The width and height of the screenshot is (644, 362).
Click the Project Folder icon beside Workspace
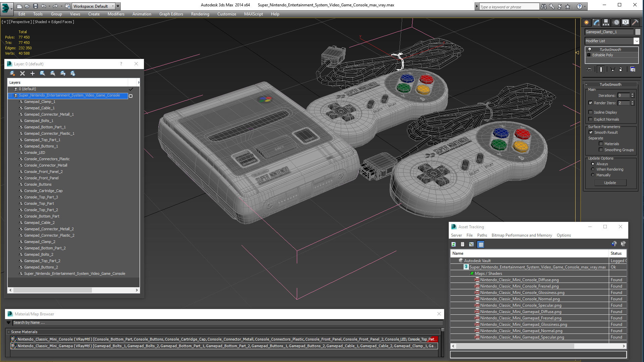[x=68, y=6]
